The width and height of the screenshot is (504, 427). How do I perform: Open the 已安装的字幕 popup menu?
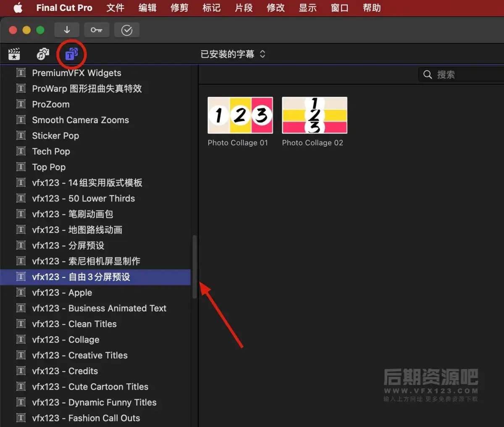(x=233, y=54)
